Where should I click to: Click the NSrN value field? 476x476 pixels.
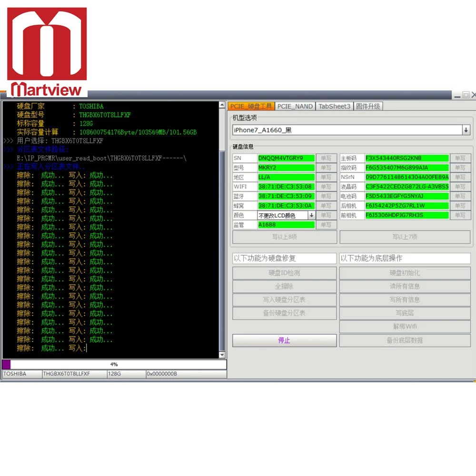(407, 177)
